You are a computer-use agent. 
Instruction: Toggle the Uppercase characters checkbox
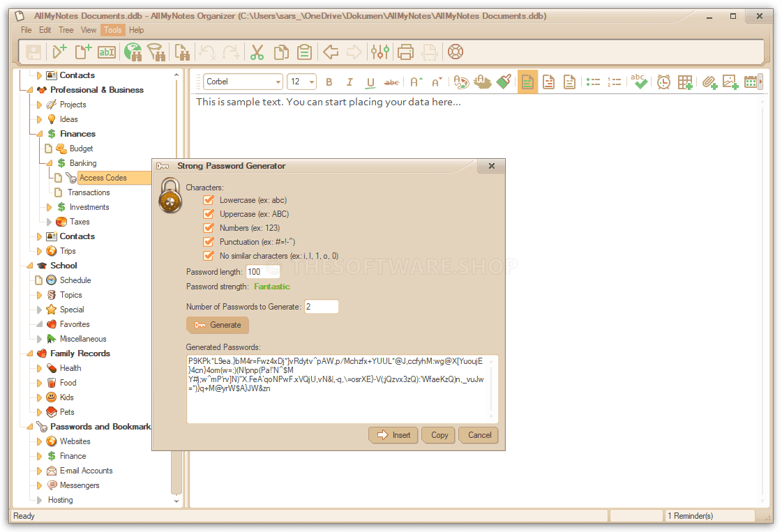(209, 214)
